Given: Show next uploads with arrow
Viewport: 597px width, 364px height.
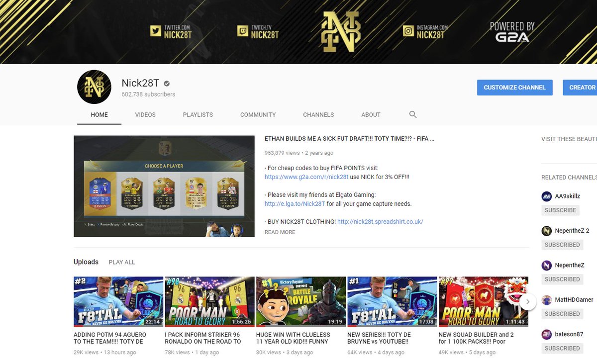Looking at the screenshot, I should (x=528, y=301).
